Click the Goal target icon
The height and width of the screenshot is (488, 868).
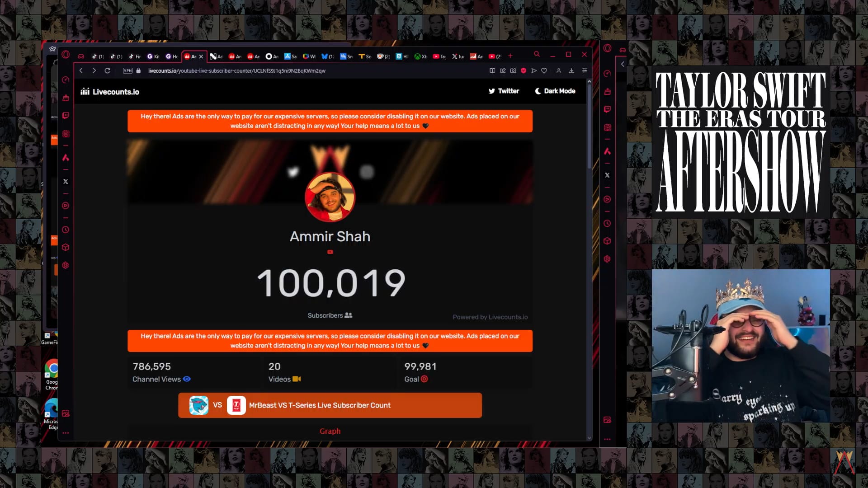425,379
